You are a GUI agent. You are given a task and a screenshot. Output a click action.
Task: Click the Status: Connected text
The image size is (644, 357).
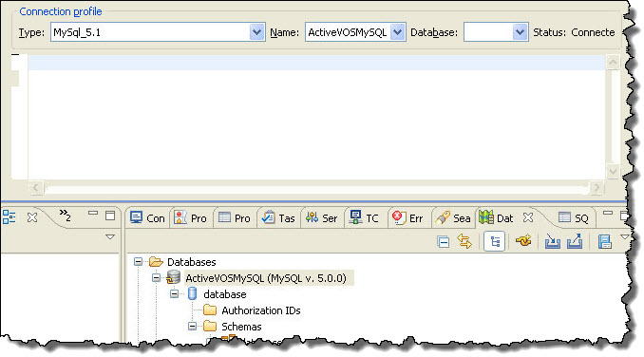point(574,32)
